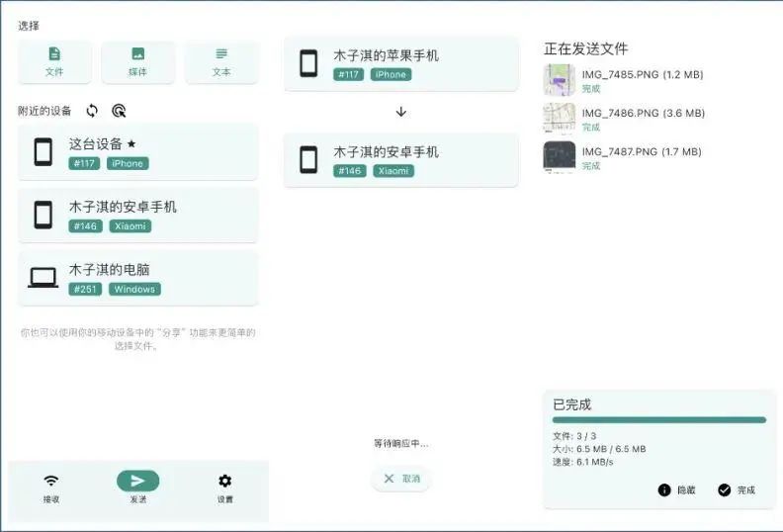
Task: Click the phone icon on 这台设备 card
Action: click(43, 152)
